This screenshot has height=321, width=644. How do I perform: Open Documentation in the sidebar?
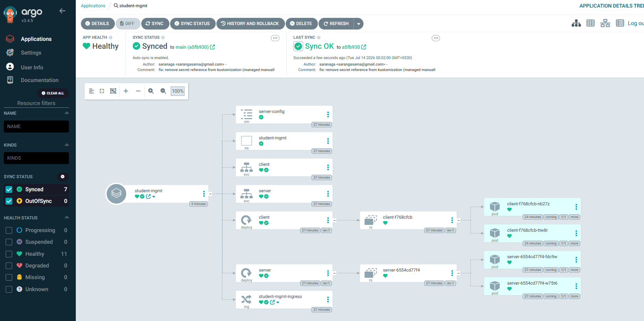tap(39, 80)
